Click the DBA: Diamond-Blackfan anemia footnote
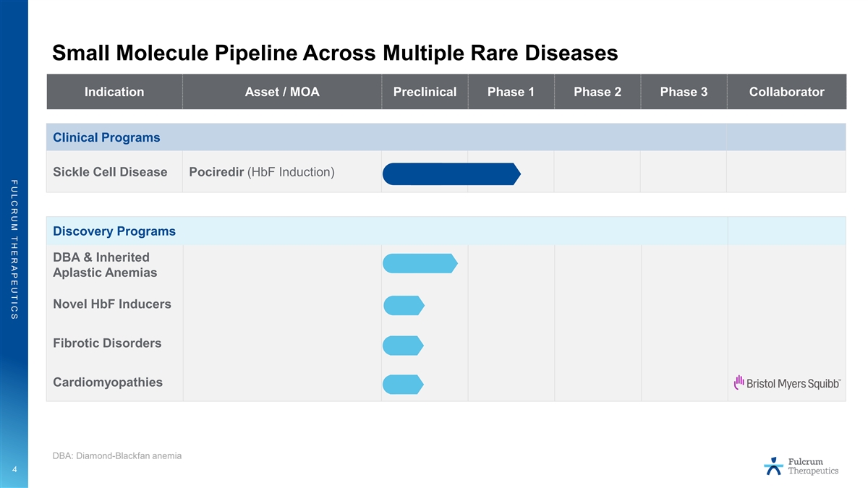 coord(117,455)
